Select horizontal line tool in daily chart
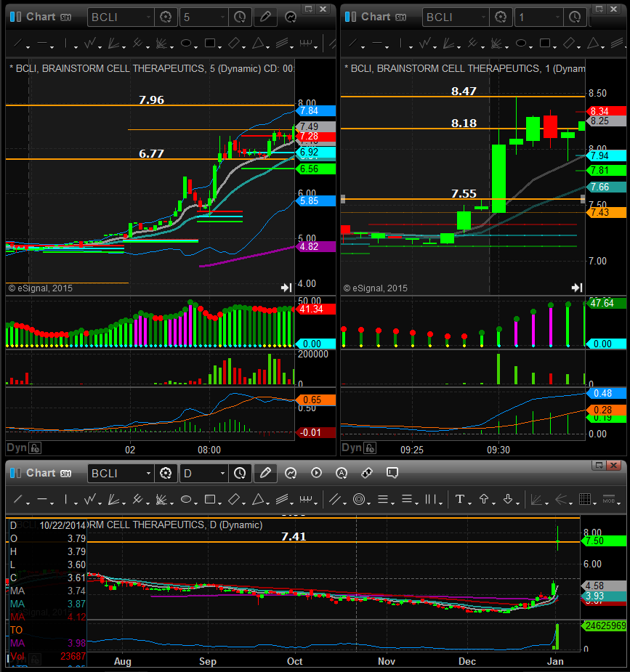 42,499
